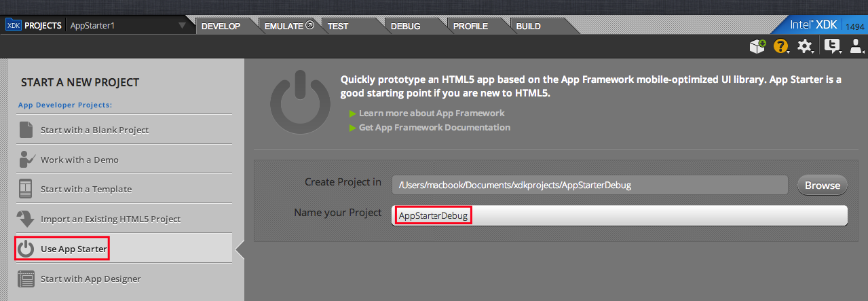Open Get App Framework Documentation link
The height and width of the screenshot is (301, 868).
pos(434,127)
